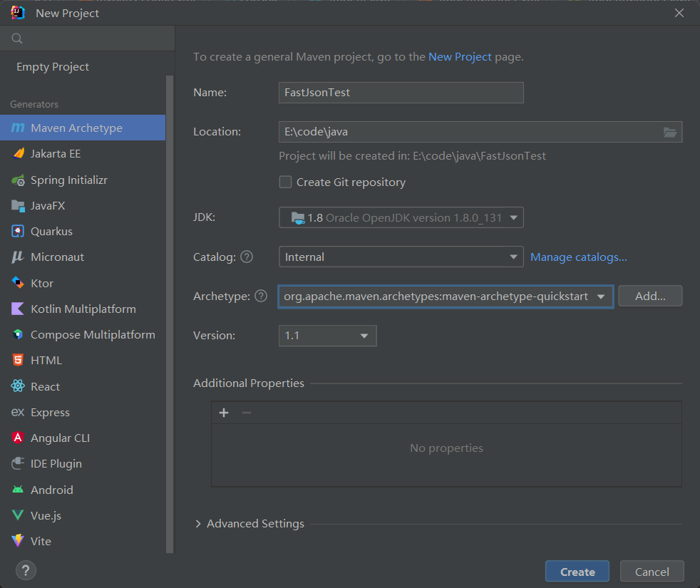700x588 pixels.
Task: Click the Angular CLI logo icon
Action: coord(18,438)
